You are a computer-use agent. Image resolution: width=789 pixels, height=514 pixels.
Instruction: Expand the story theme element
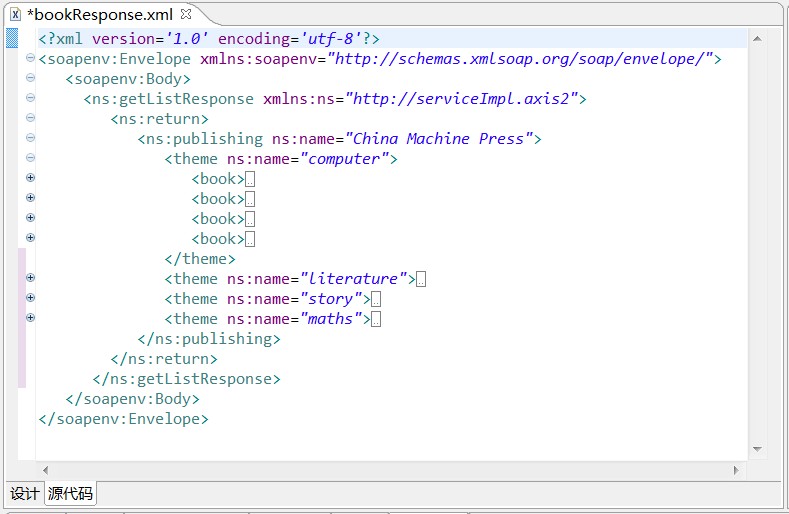30,298
